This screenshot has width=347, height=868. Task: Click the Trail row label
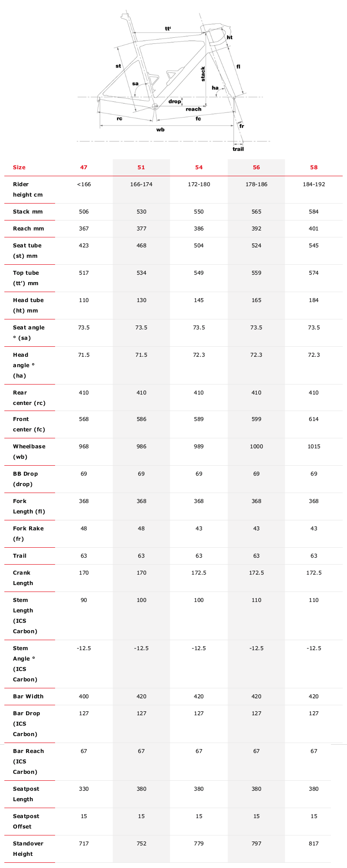pos(20,556)
